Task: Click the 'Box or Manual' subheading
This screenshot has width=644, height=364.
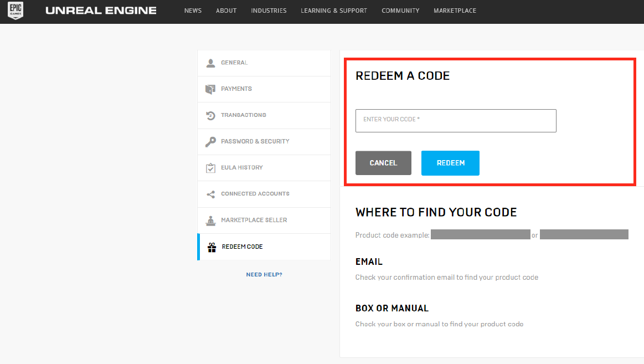Action: (392, 308)
